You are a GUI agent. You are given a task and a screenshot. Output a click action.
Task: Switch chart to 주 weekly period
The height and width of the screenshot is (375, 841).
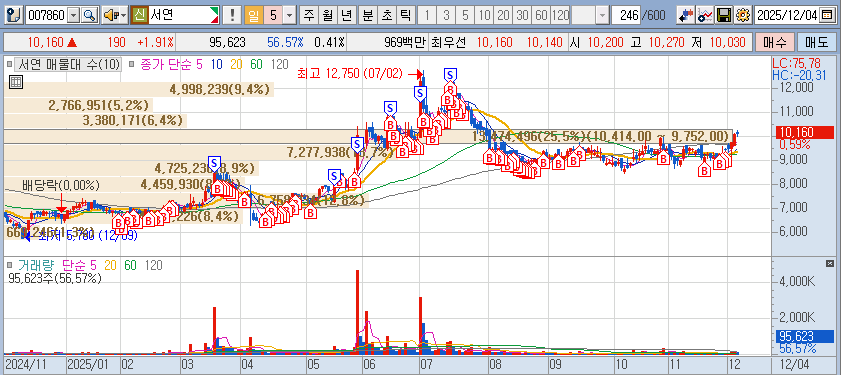308,15
